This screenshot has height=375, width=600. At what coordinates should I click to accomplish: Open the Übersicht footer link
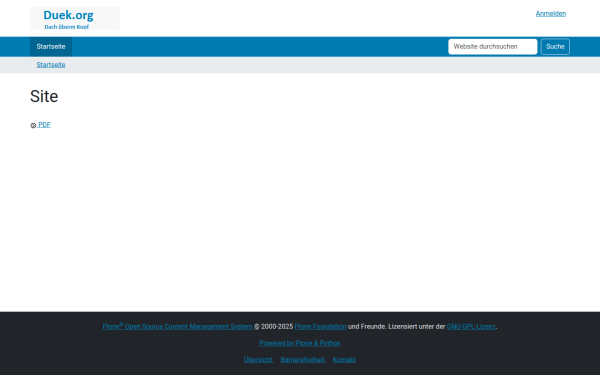click(258, 360)
